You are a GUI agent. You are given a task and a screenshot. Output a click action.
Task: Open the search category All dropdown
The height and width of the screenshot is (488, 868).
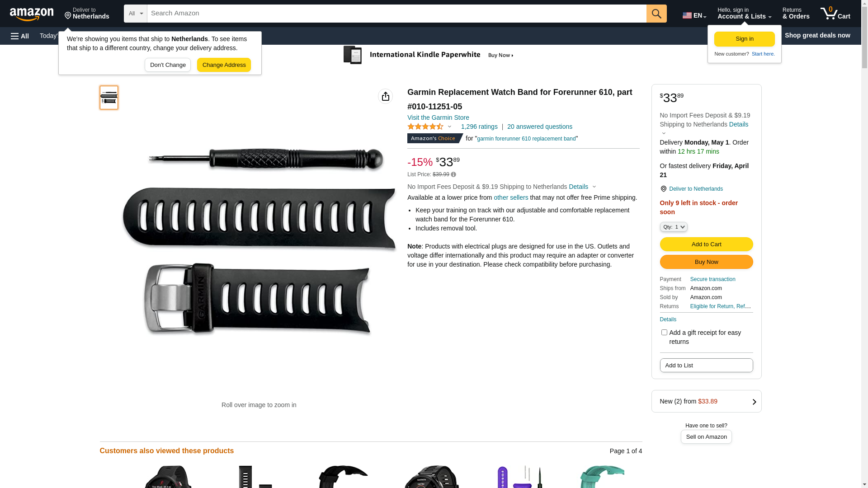pyautogui.click(x=136, y=14)
